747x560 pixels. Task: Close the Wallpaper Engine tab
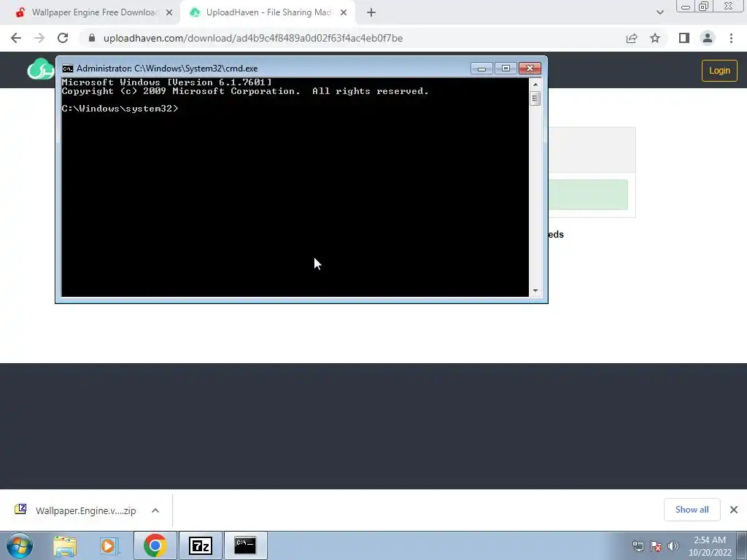[x=169, y=13]
